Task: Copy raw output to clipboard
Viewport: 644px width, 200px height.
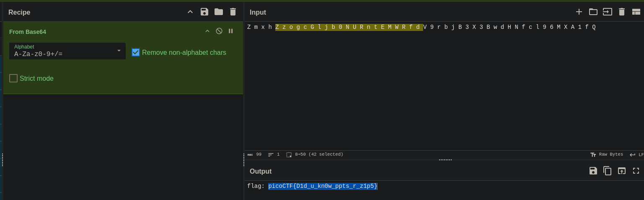Action: tap(608, 171)
